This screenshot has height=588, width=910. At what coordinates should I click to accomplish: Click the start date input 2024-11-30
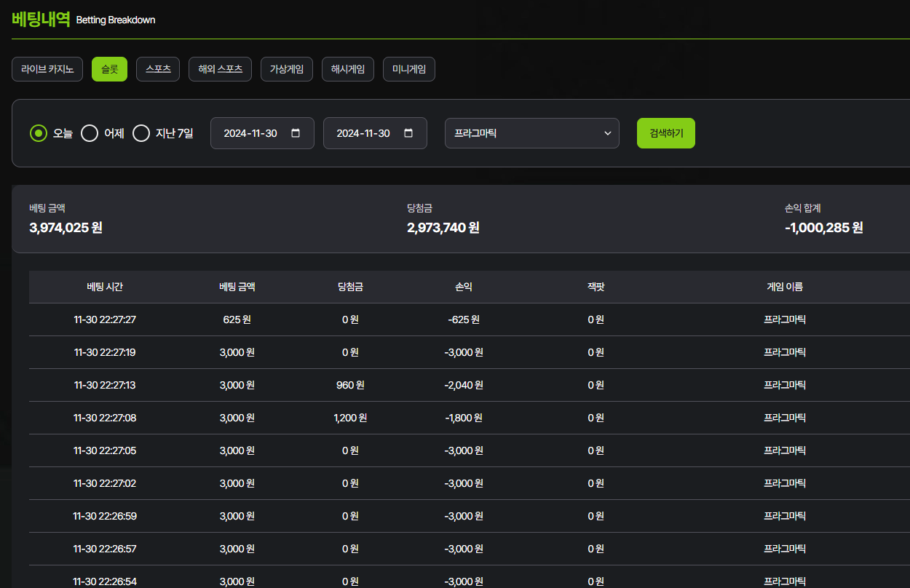coord(262,133)
